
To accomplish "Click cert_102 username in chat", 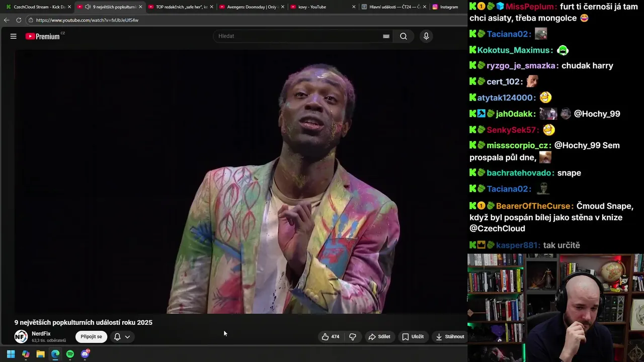I will coord(503,82).
